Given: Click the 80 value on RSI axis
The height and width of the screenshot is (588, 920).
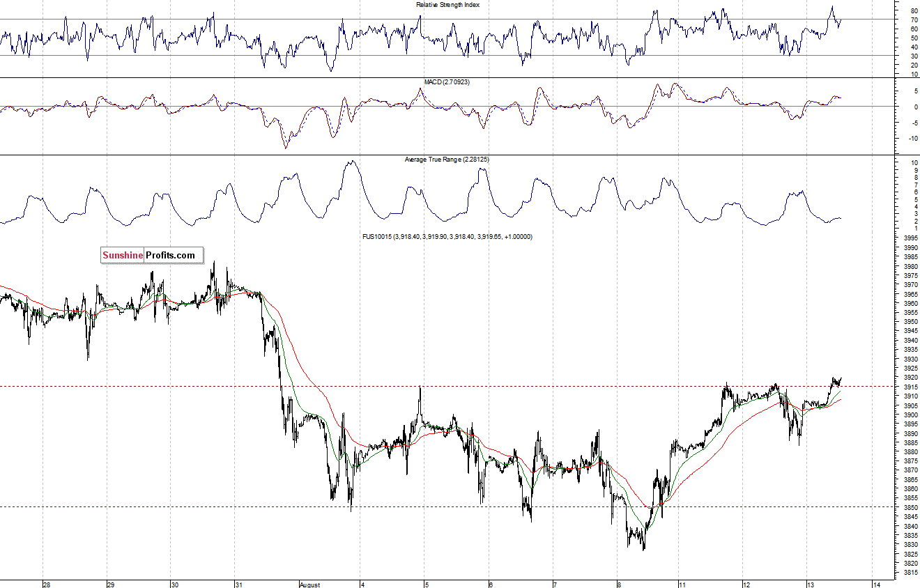Looking at the screenshot, I should 914,11.
